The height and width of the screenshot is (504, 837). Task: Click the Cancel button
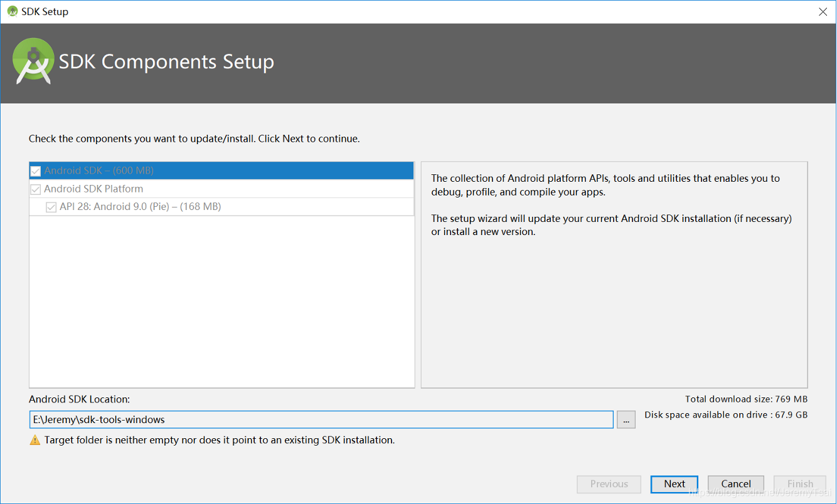[736, 484]
